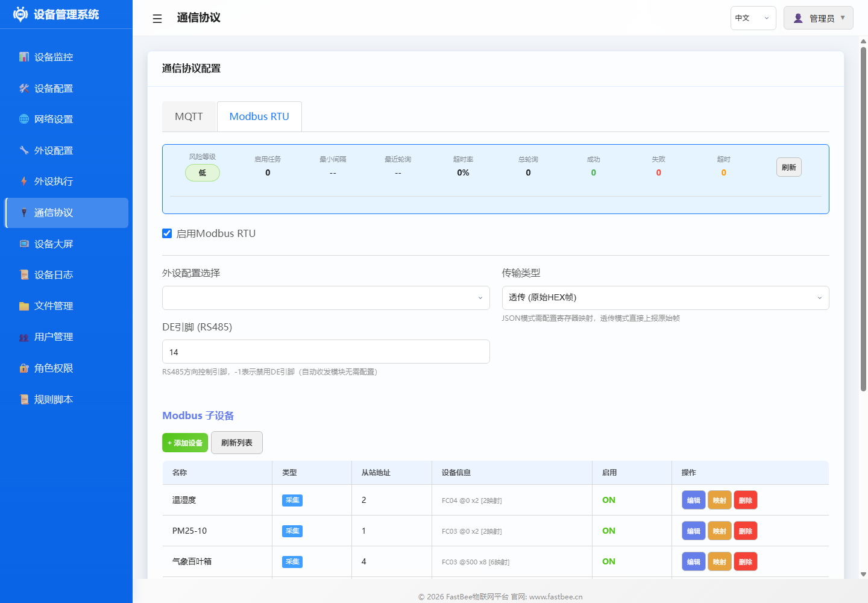Screen dimensions: 868x603
Task: Click the 采集 tag in the 温湿度 row
Action: pyautogui.click(x=292, y=500)
